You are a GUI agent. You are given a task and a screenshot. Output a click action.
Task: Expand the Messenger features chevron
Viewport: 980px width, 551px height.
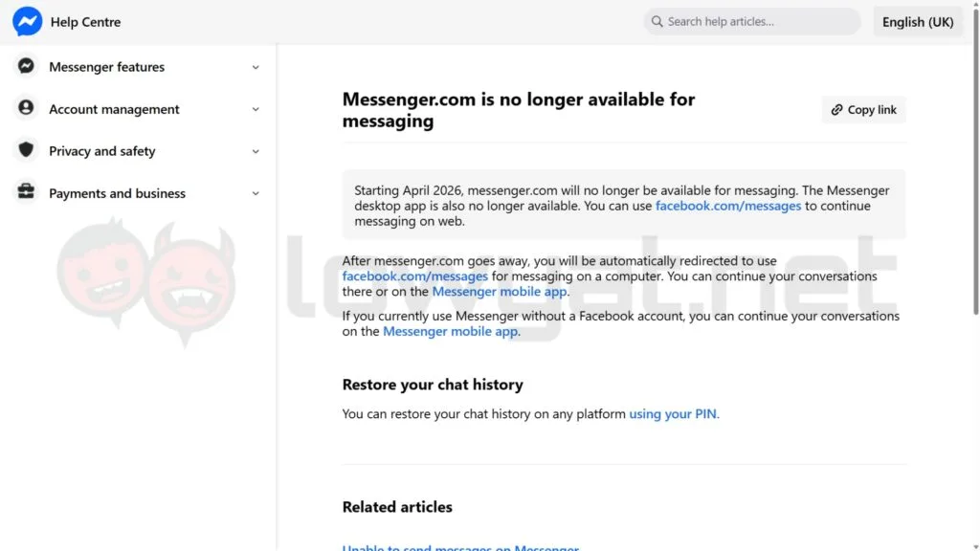256,68
